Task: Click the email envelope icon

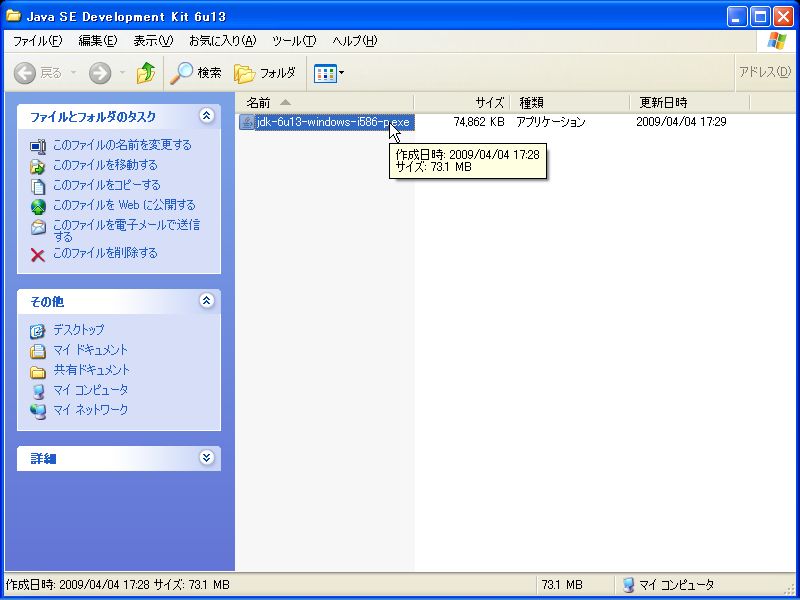Action: click(x=38, y=227)
